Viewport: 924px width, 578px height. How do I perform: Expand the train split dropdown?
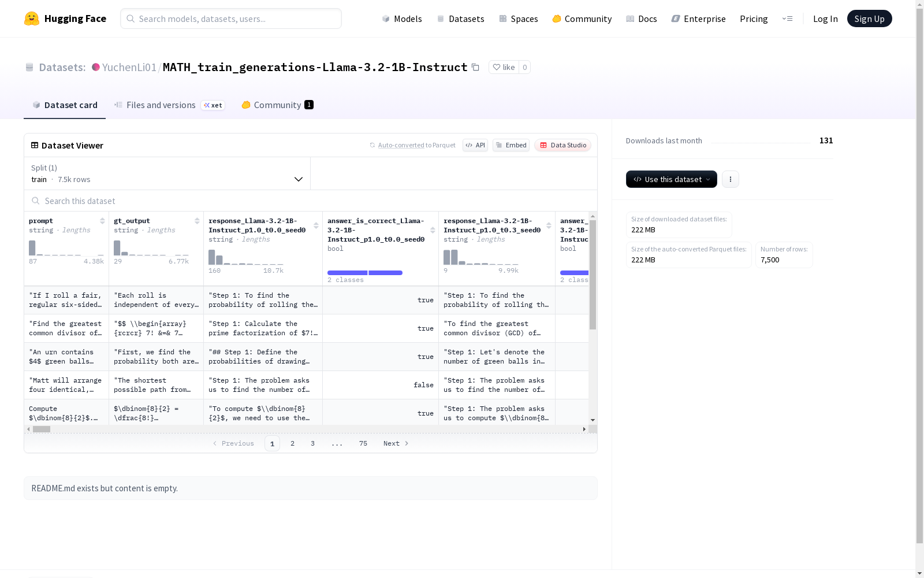pyautogui.click(x=167, y=173)
